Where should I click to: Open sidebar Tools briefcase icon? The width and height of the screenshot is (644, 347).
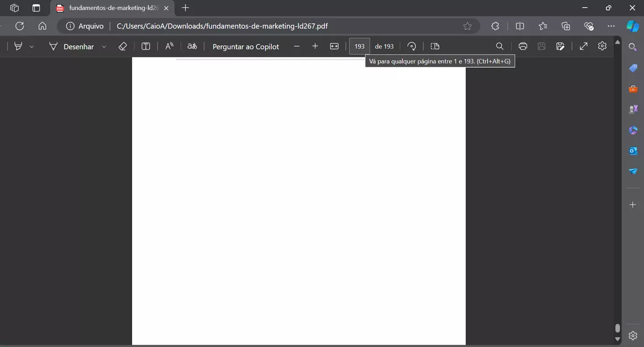633,89
